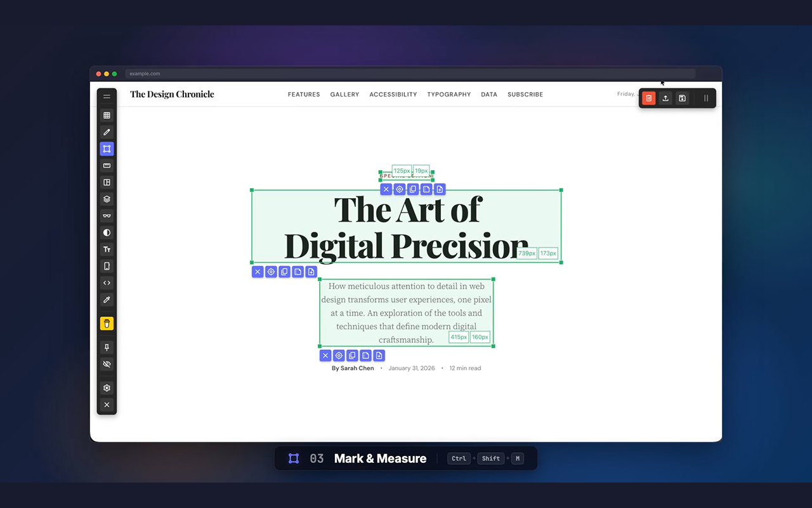Click target icon on Special Edition marker toolbar

point(400,189)
